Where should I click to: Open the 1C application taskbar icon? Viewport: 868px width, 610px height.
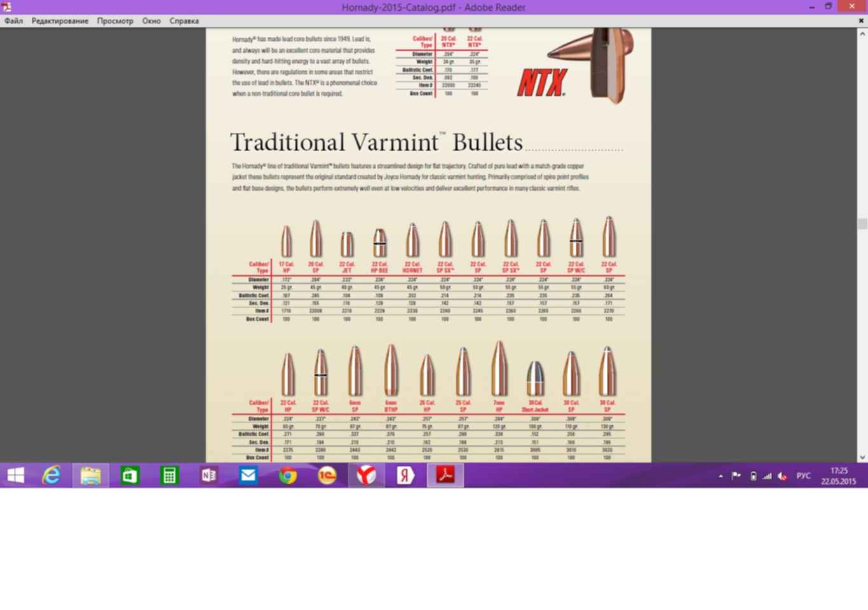pyautogui.click(x=327, y=475)
